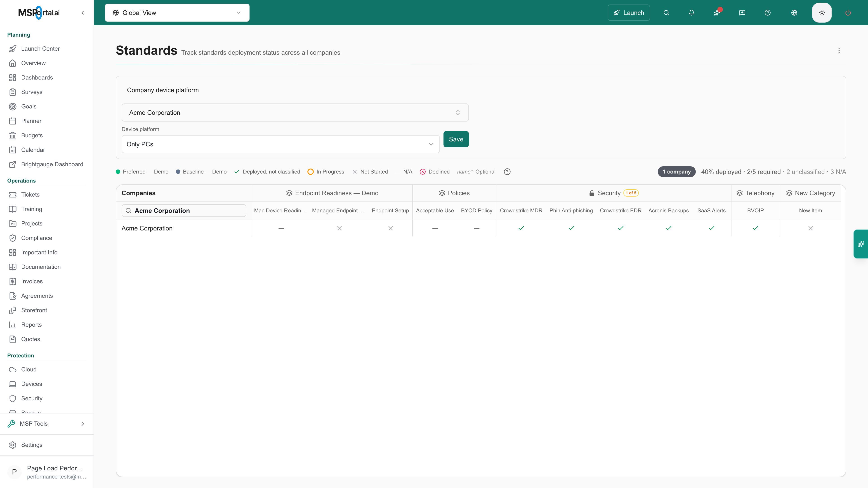Click the Budgets bank icon
The width and height of the screenshot is (868, 488).
tap(12, 135)
